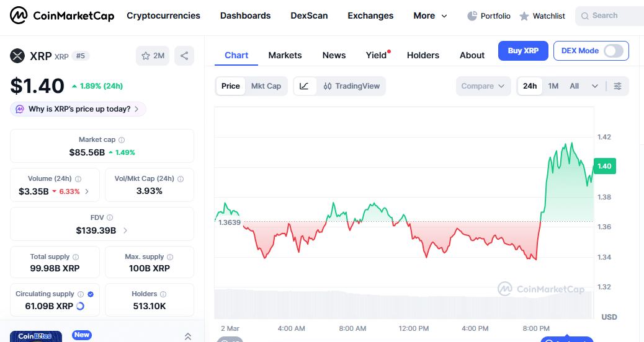This screenshot has height=342, width=644.
Task: Expand more time range options chevron
Action: [595, 86]
